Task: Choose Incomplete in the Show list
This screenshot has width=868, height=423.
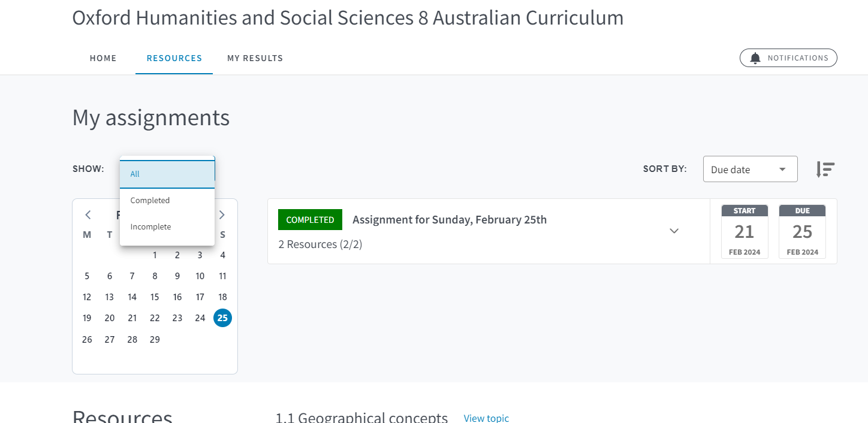Action: [x=167, y=226]
